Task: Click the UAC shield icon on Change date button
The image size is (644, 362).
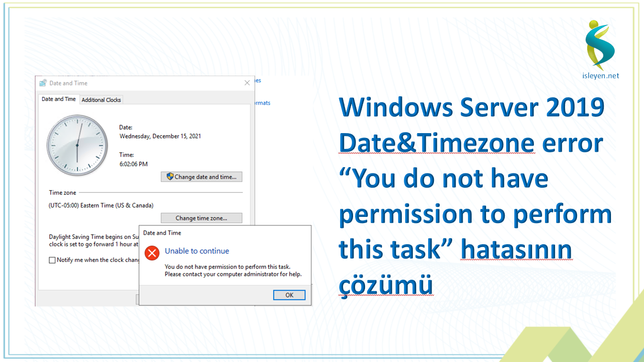Action: (169, 177)
